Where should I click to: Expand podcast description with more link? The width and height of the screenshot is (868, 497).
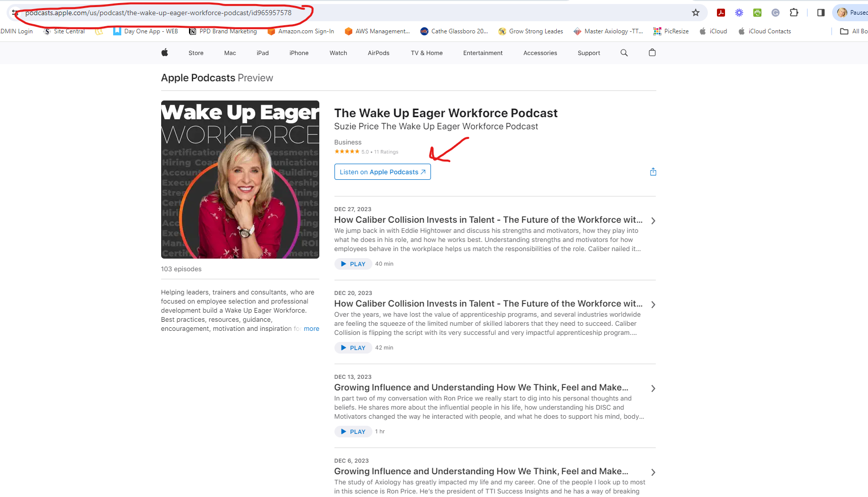311,329
